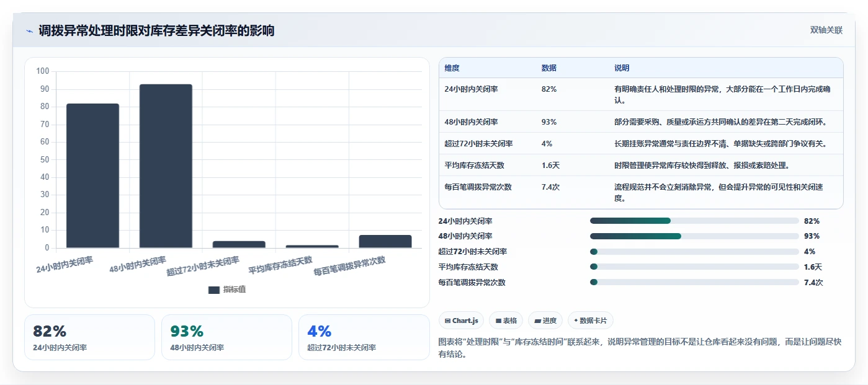Click the 7.4次 value in table
Viewport: 868px width, 385px height.
click(550, 187)
